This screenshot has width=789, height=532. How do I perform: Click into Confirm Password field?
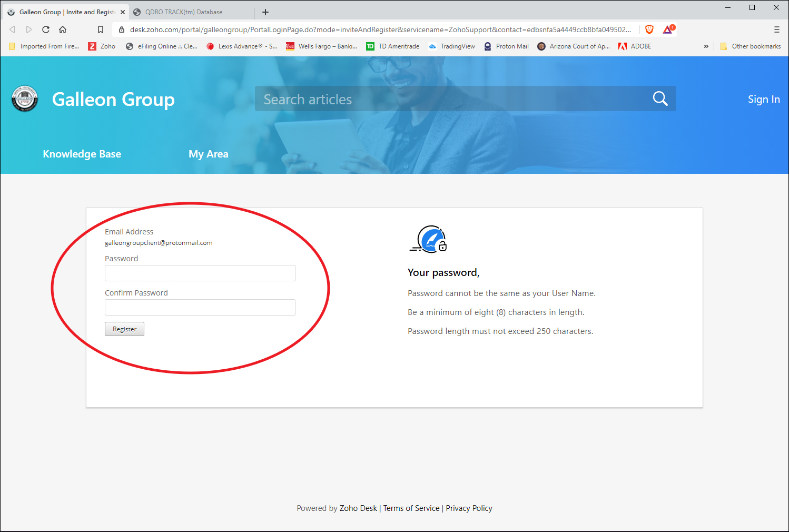point(200,307)
